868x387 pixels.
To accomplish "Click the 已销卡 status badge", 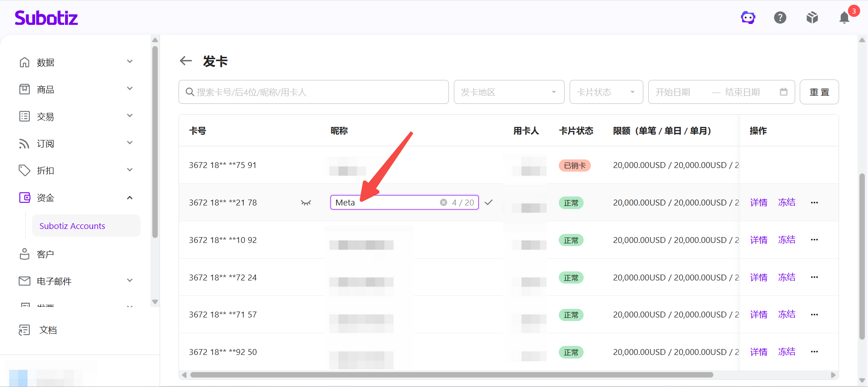I will coord(575,166).
